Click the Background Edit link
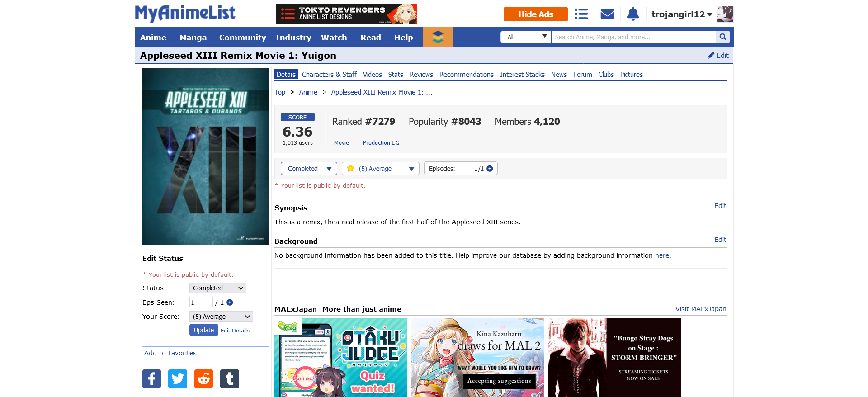This screenshot has height=397, width=868. [720, 240]
